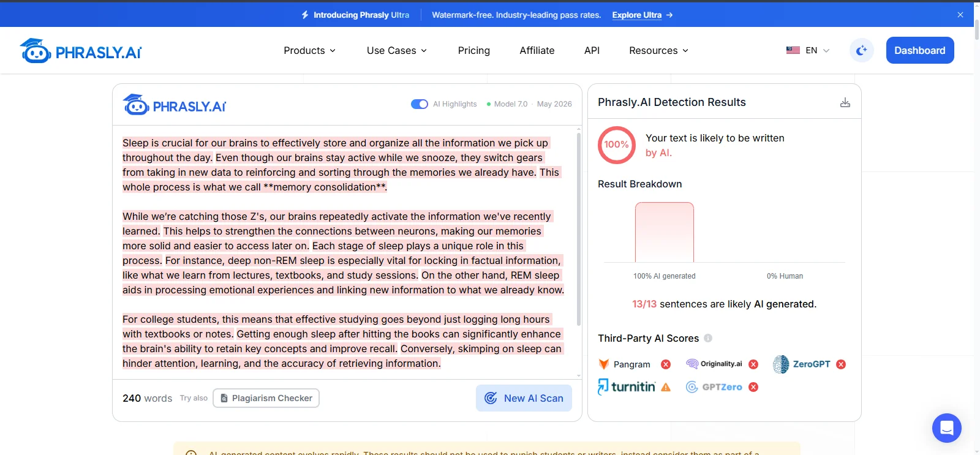Screen dimensions: 980x455
Task: Click '13/13 sentences are likely AI generated'
Action: tap(725, 304)
